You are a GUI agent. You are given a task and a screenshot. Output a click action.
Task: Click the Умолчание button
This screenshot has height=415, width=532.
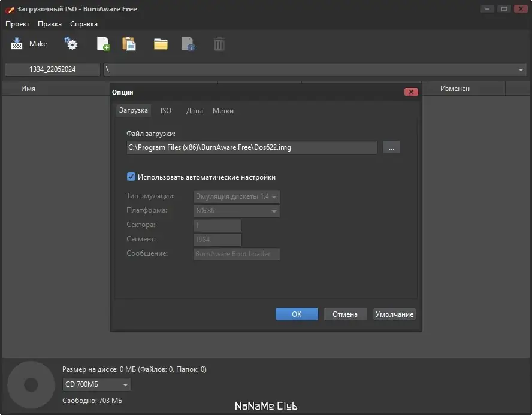pyautogui.click(x=394, y=314)
